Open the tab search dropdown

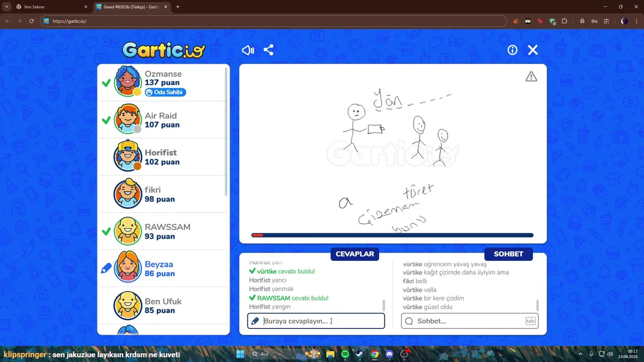point(7,7)
